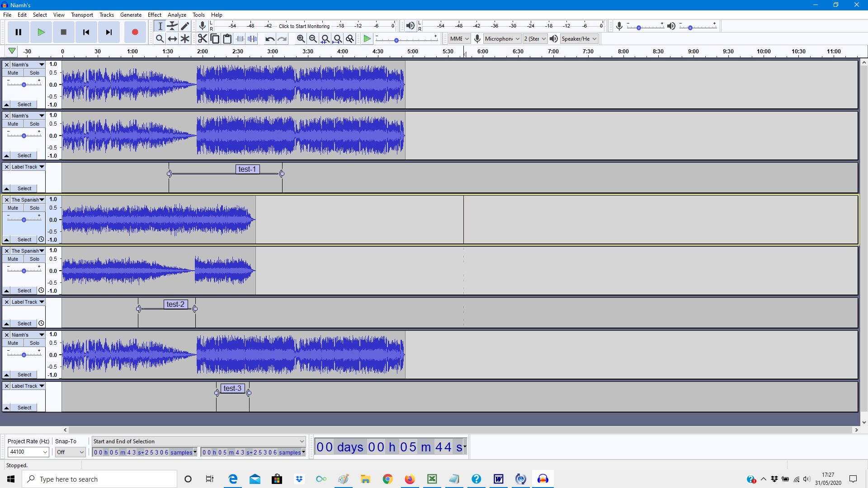868x488 pixels.
Task: Click the Copy icon
Action: click(x=215, y=39)
